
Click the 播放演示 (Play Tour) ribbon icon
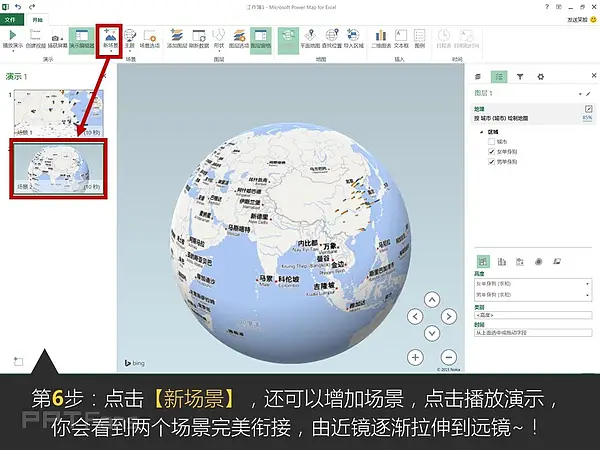point(12,40)
